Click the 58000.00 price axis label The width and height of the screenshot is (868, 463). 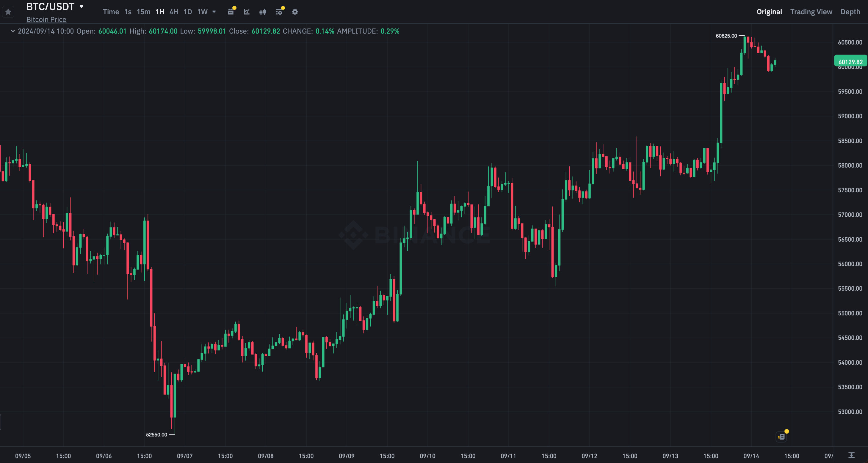click(850, 165)
